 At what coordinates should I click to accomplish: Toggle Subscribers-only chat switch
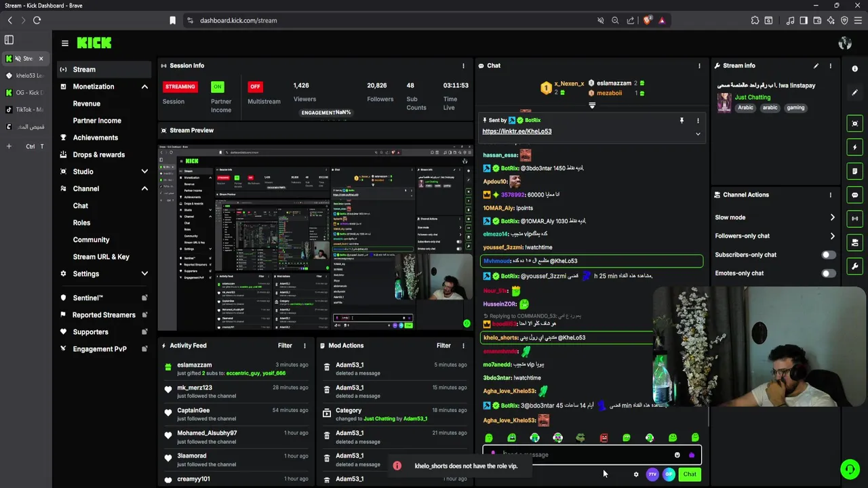(829, 255)
